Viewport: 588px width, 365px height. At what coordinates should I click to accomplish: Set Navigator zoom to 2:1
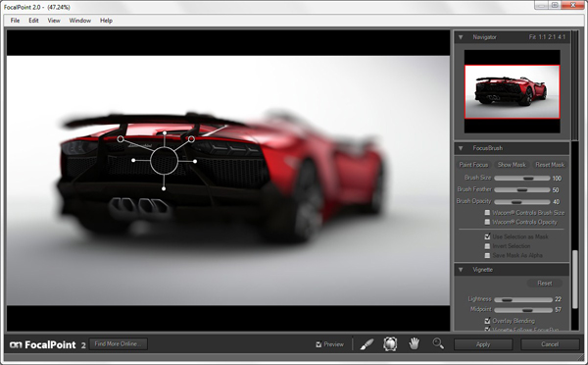pyautogui.click(x=552, y=37)
